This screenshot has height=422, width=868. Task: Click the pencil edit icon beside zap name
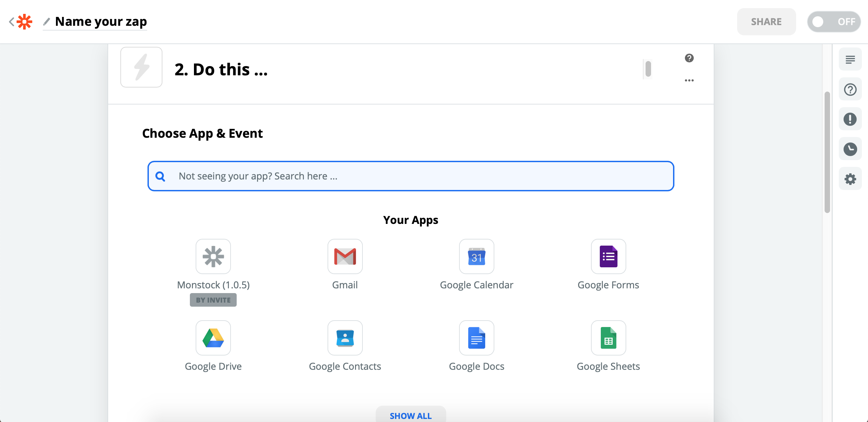(x=47, y=22)
